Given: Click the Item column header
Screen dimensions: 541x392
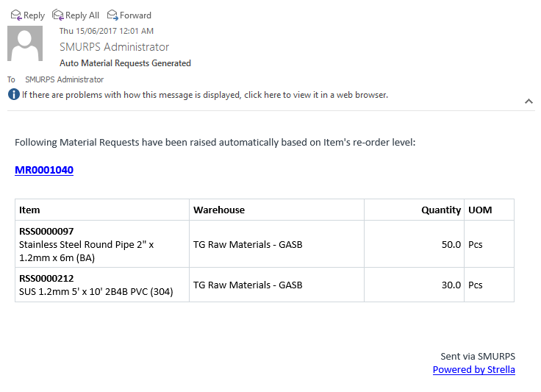Looking at the screenshot, I should (29, 210).
